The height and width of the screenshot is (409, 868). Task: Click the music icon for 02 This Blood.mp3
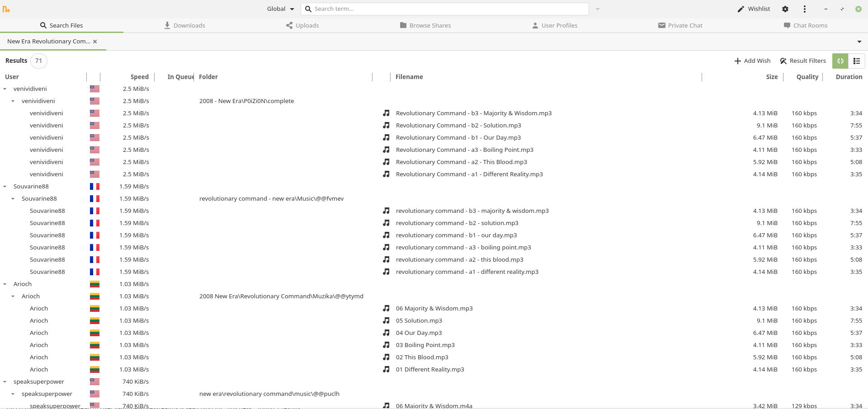(386, 357)
